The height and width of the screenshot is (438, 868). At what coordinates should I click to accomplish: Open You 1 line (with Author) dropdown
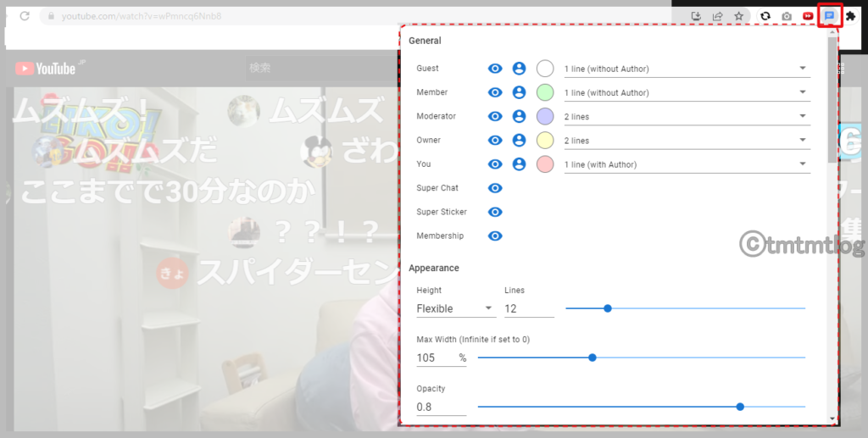pos(687,164)
